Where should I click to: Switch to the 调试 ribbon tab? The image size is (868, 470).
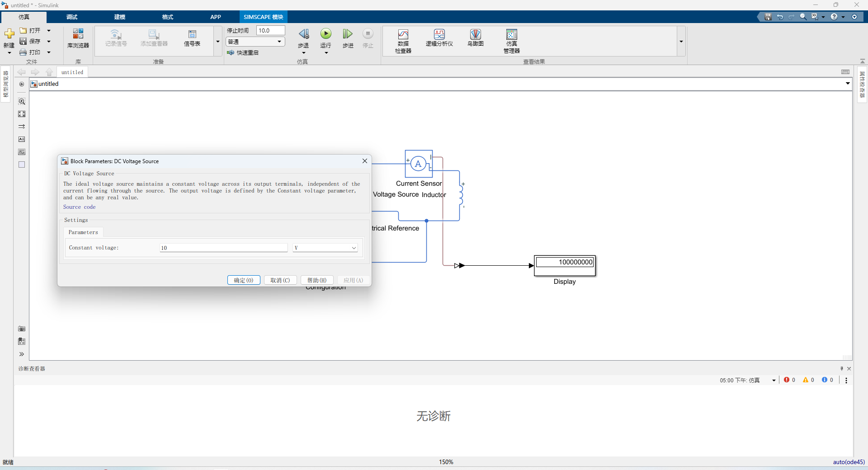tap(72, 17)
